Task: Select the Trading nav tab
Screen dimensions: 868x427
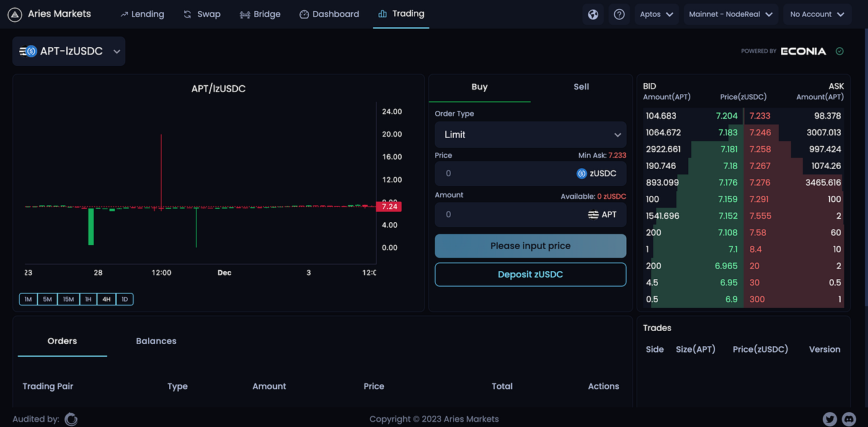Action: coord(401,14)
